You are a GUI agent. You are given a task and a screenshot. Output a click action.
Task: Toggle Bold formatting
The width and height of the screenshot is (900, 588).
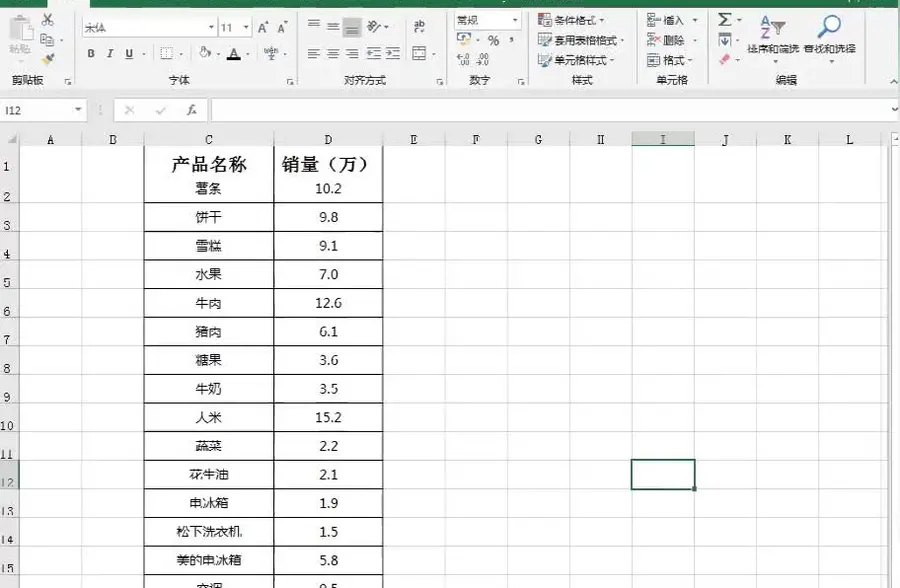[91, 53]
